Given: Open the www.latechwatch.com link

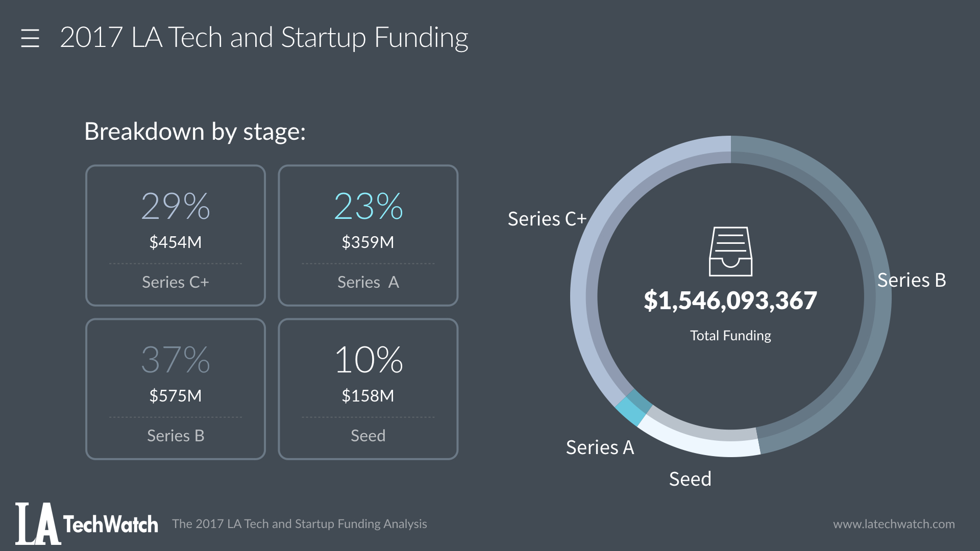Looking at the screenshot, I should (894, 524).
